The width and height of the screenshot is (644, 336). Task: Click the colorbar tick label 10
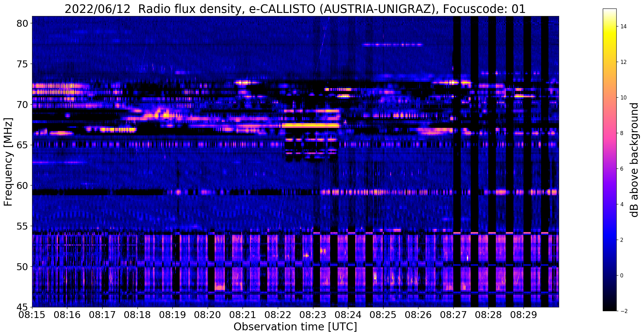point(624,98)
